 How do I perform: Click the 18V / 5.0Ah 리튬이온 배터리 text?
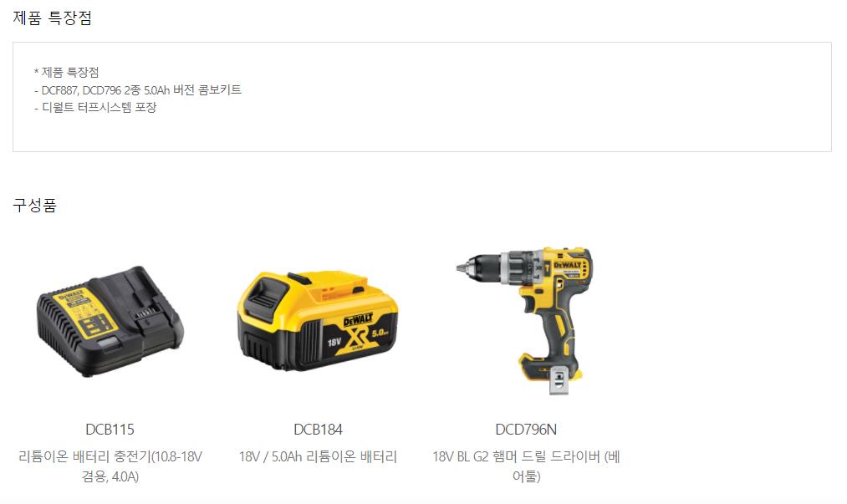[x=318, y=456]
